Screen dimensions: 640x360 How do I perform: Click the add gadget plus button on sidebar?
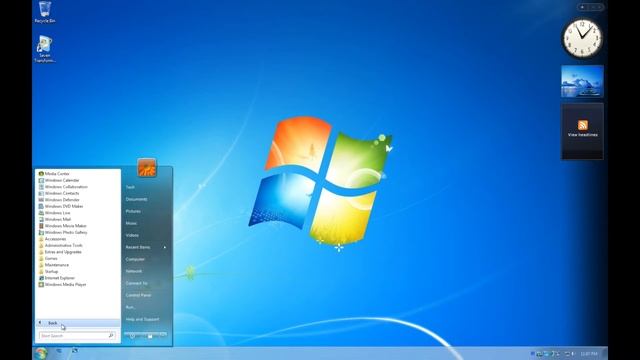click(582, 7)
